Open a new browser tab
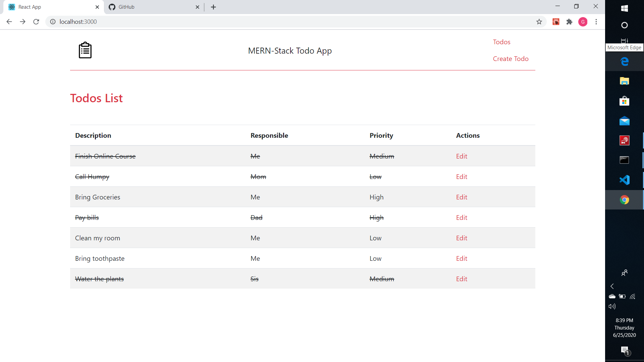Image resolution: width=644 pixels, height=362 pixels. pos(213,7)
